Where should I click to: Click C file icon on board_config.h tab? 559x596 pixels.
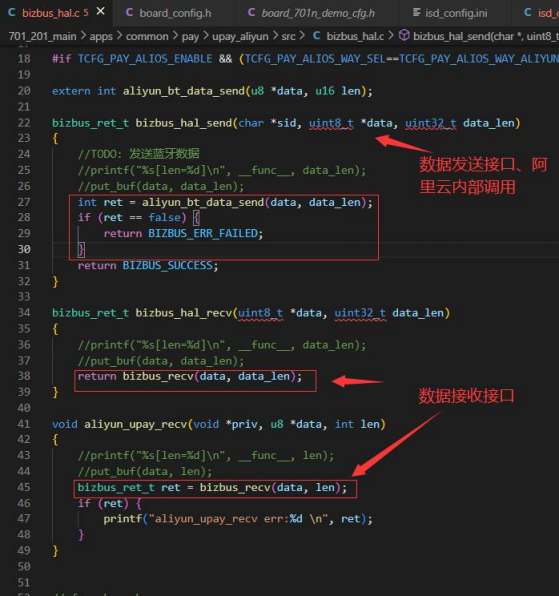click(x=129, y=13)
